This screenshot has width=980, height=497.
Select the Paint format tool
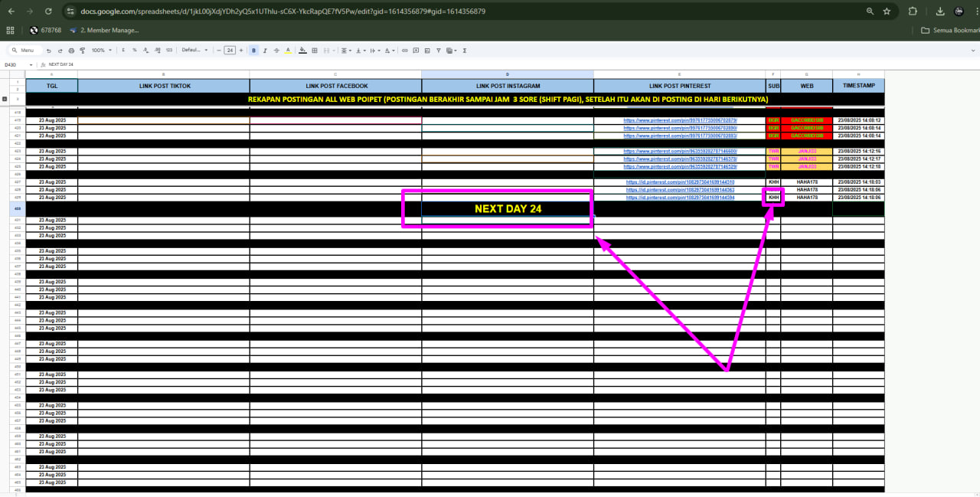point(82,51)
